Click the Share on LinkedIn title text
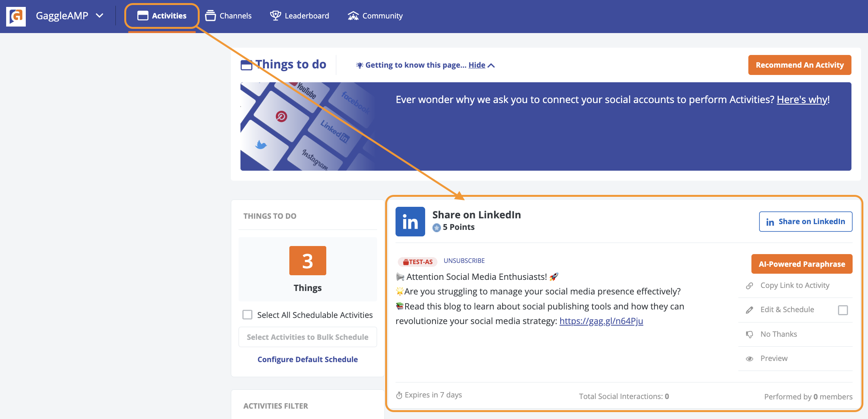 pyautogui.click(x=476, y=215)
